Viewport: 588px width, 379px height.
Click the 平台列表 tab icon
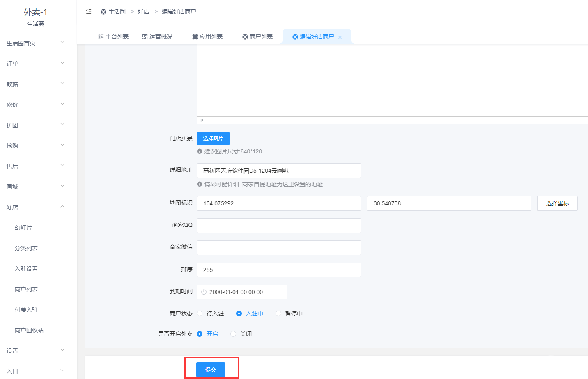coord(101,37)
